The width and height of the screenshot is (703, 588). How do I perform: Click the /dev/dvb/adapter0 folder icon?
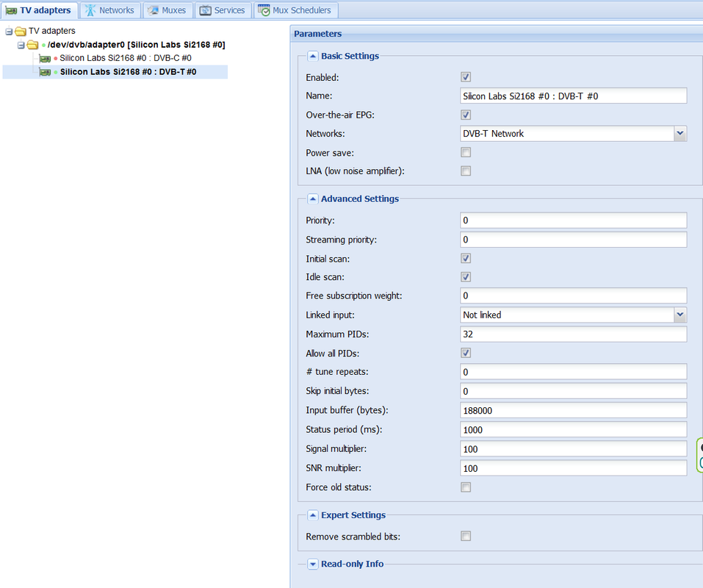click(x=32, y=45)
